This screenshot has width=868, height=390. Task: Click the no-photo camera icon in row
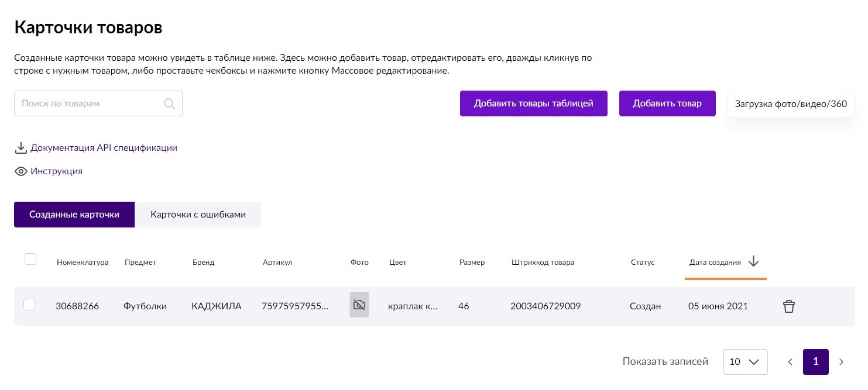(359, 305)
